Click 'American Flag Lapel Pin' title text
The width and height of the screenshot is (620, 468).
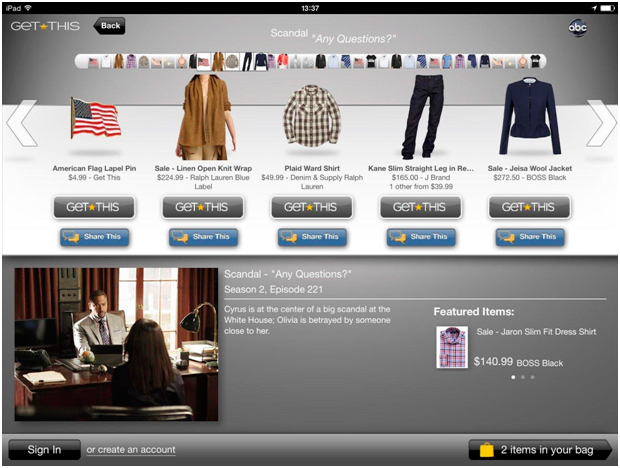[x=94, y=168]
